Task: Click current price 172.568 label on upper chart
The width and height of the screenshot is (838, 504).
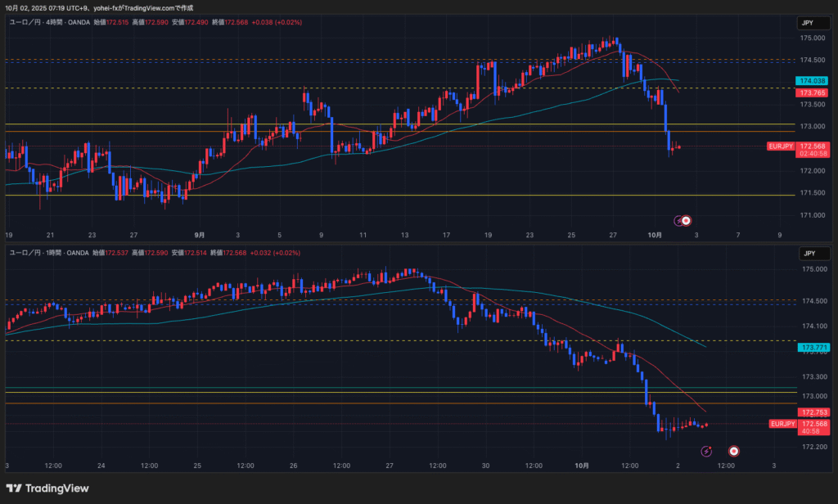Action: [x=813, y=146]
